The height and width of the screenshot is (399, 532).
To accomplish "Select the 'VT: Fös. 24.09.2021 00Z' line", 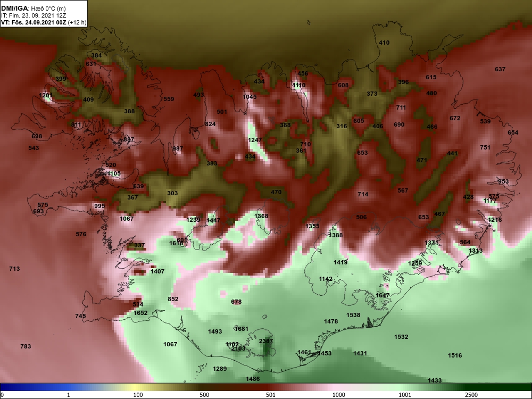I will coord(44,23).
